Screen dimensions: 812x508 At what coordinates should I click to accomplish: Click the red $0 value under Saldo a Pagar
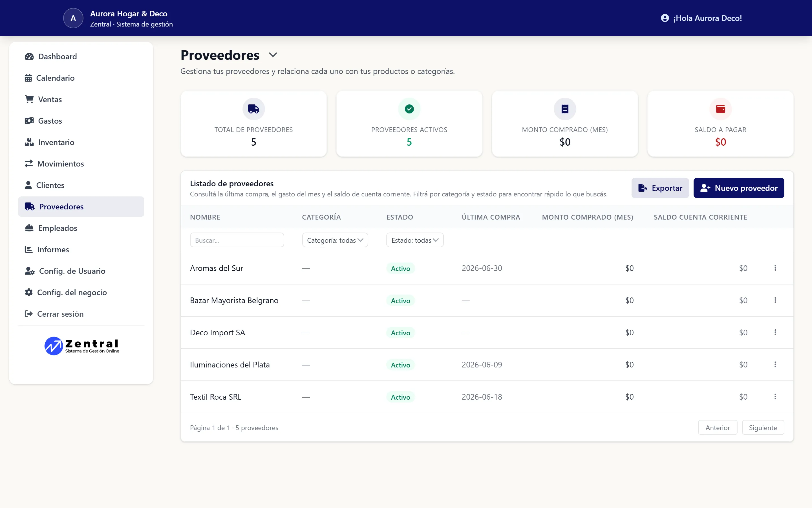720,142
